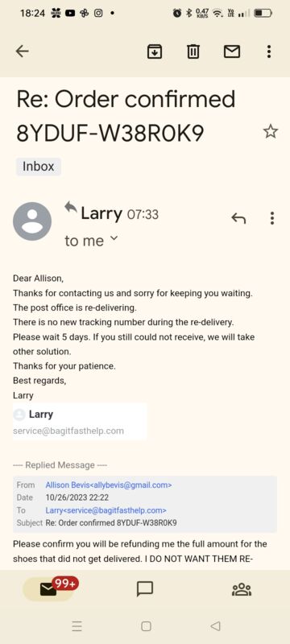Screen dimensions: 290x644
Task: Archive this email conversation
Action: (155, 52)
